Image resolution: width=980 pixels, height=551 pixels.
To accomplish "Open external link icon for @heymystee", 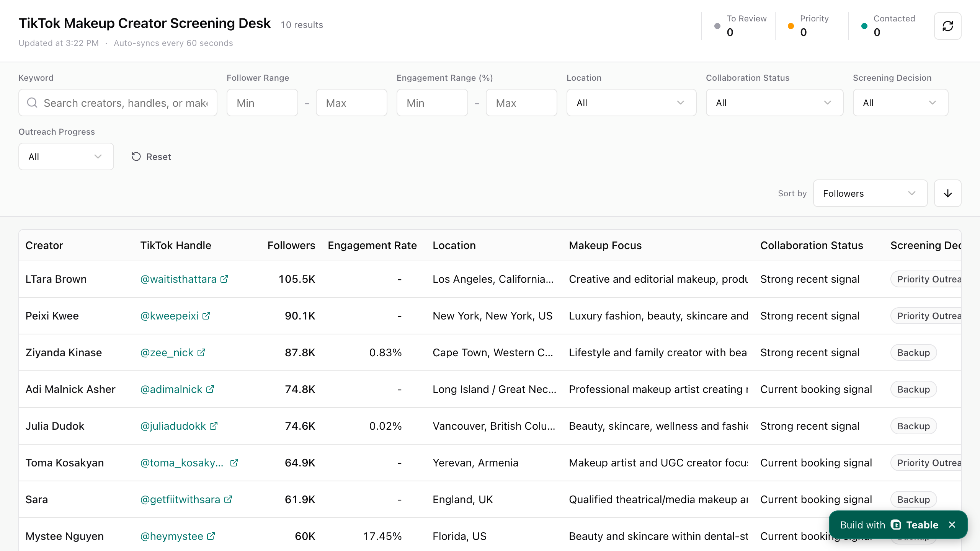I will (211, 536).
